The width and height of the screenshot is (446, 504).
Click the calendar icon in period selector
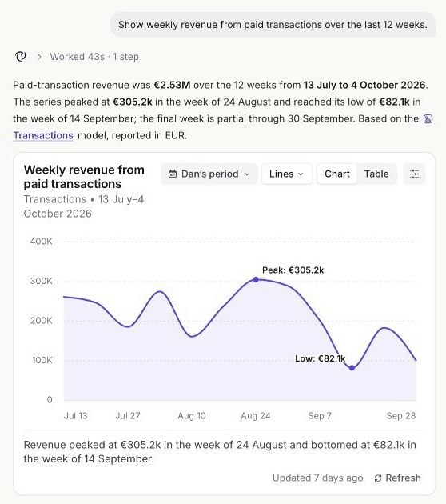pos(173,174)
